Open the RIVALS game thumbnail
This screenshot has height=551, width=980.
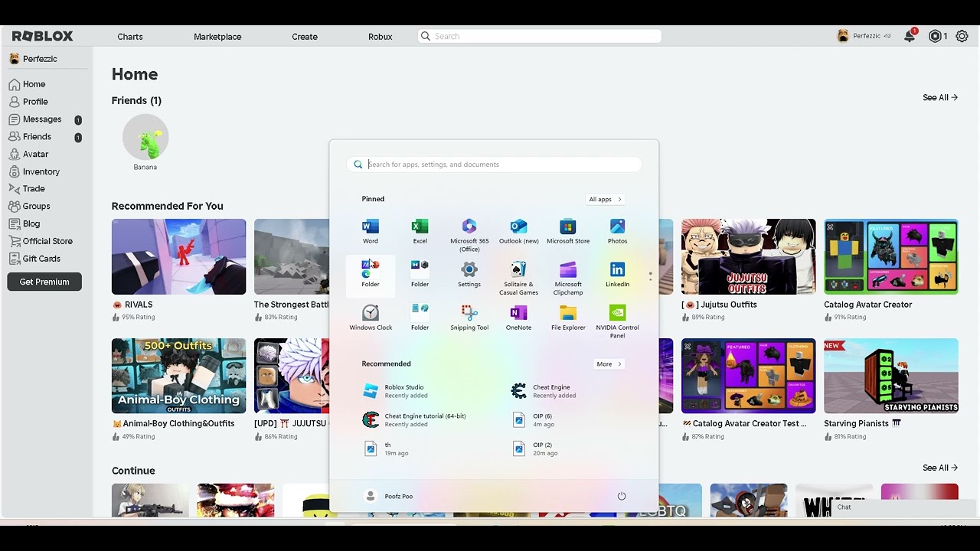[x=178, y=256]
